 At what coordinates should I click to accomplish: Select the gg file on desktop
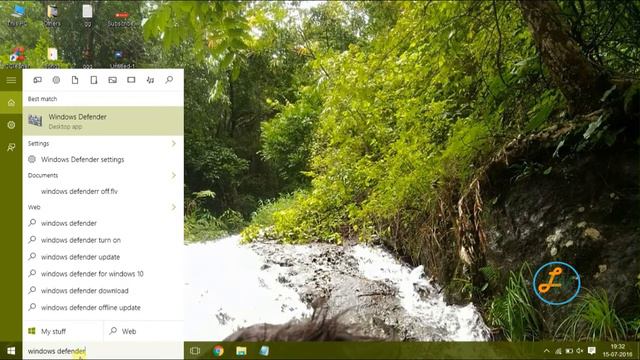[x=87, y=15]
